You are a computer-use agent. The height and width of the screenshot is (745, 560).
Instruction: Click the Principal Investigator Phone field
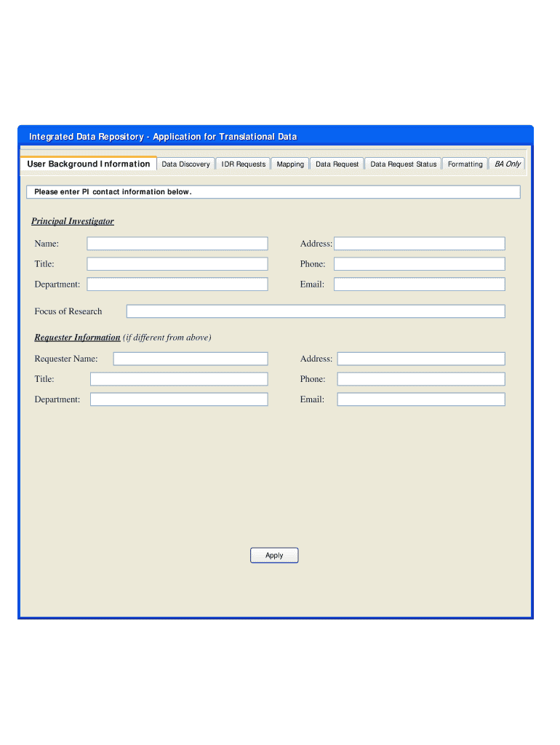click(x=419, y=264)
